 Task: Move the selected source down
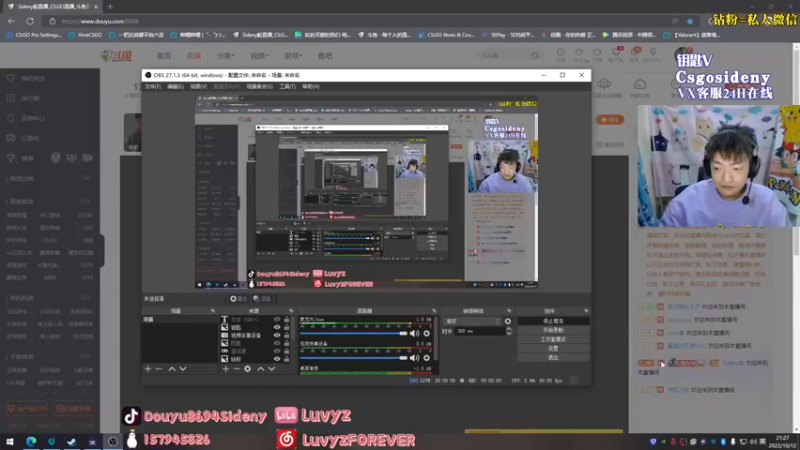point(271,368)
